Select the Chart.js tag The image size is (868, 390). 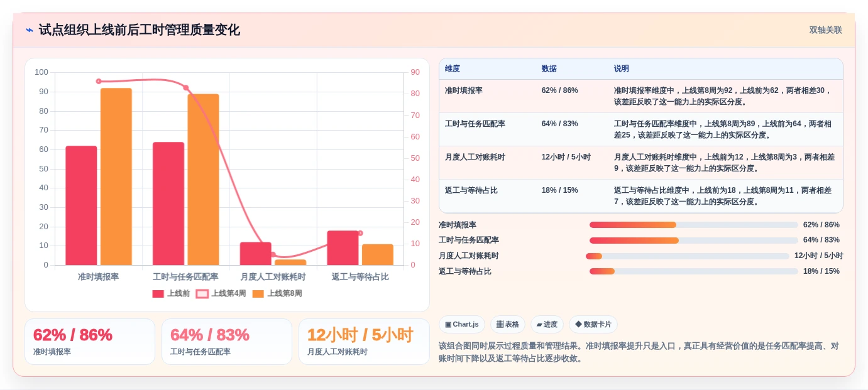pyautogui.click(x=462, y=324)
